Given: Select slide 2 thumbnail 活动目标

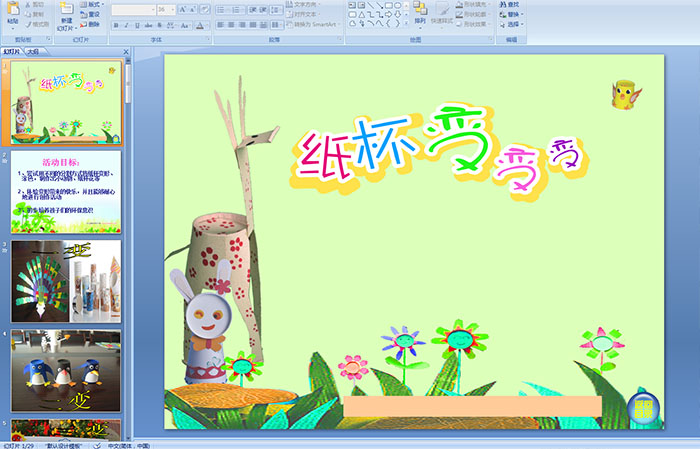Looking at the screenshot, I should click(x=66, y=192).
